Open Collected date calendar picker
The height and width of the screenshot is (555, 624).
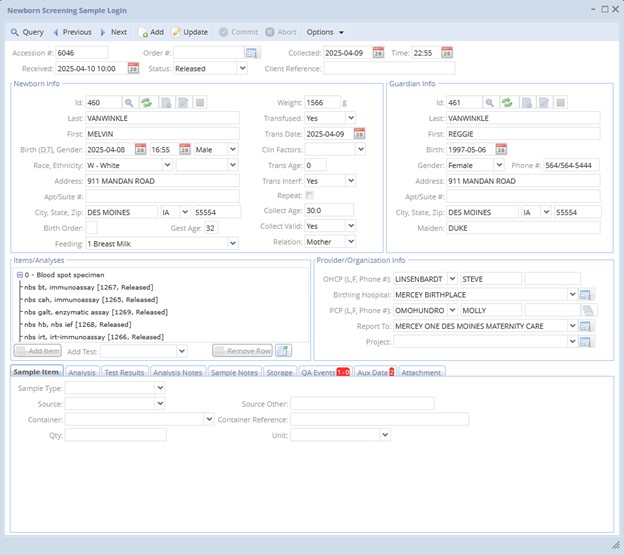click(x=378, y=53)
